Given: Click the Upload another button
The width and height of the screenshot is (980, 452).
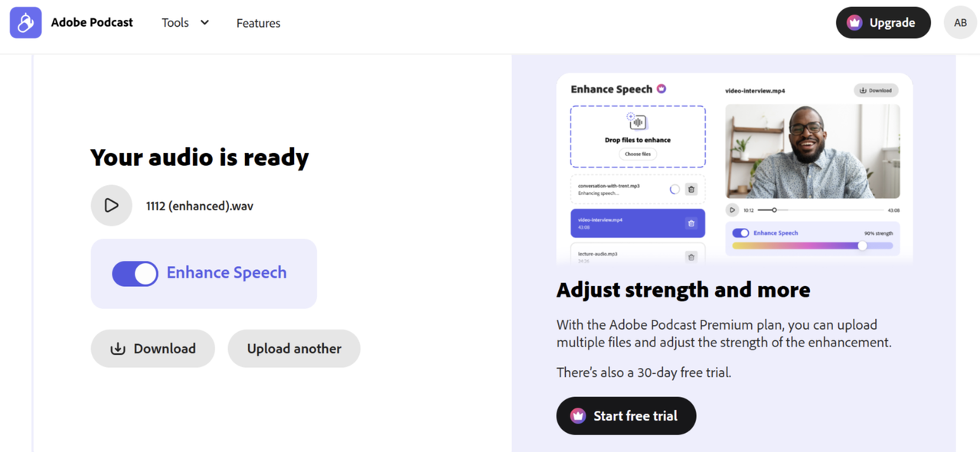Looking at the screenshot, I should [x=294, y=349].
